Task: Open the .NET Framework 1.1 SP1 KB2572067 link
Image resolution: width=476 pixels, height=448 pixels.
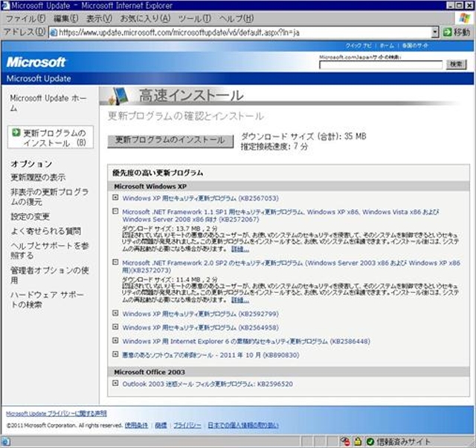Action: point(280,216)
